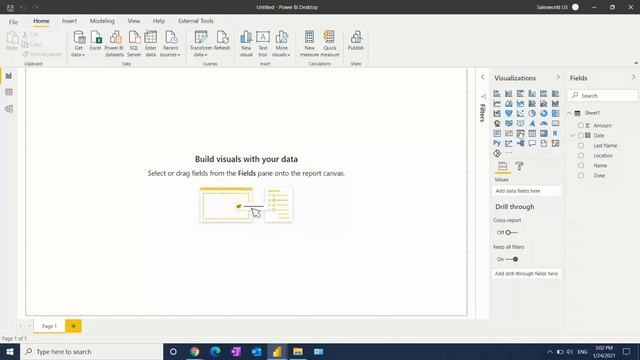
Task: Select the Page 1 tab
Action: click(49, 326)
